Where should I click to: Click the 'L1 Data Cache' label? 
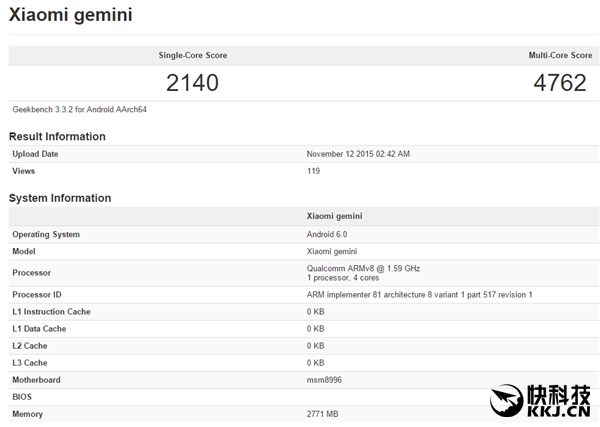(x=39, y=329)
